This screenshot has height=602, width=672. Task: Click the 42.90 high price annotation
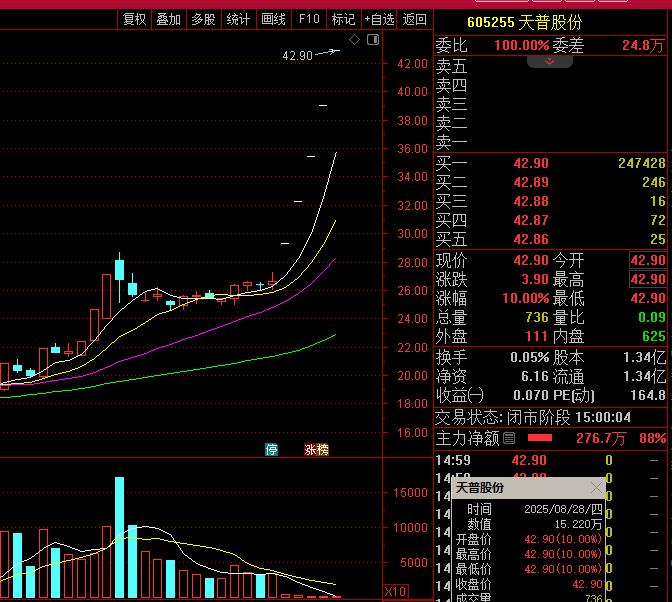297,56
